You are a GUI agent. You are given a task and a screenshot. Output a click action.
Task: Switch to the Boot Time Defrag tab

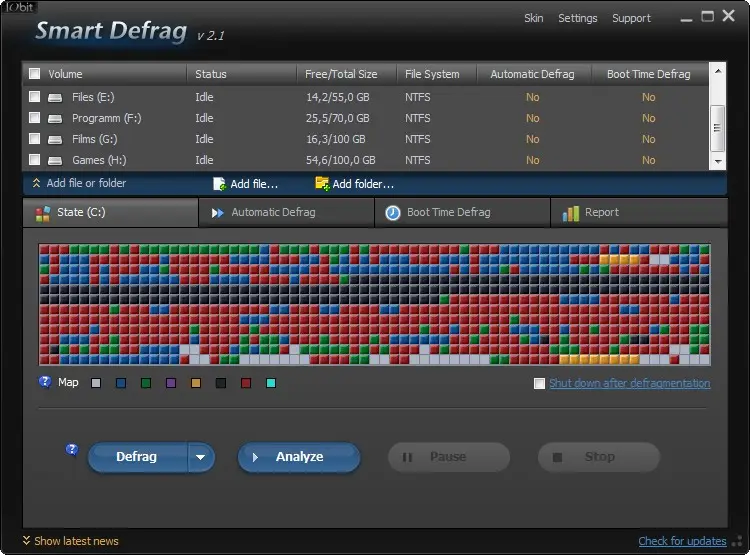463,213
